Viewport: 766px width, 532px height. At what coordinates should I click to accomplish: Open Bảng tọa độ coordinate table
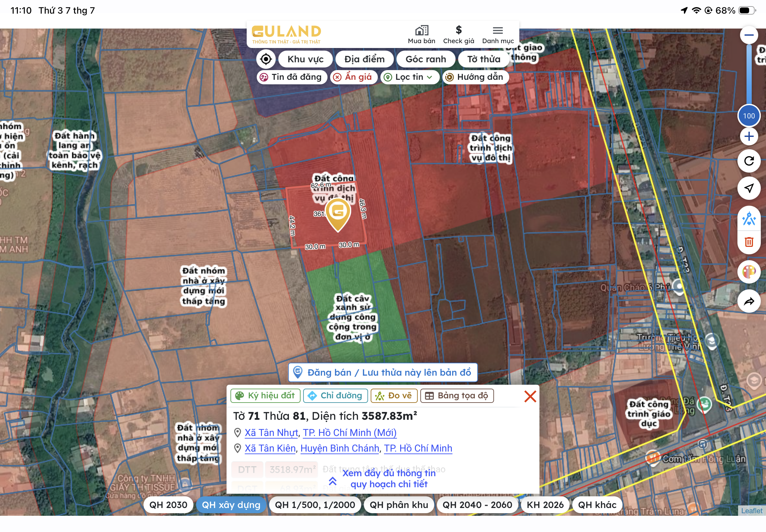[457, 395]
